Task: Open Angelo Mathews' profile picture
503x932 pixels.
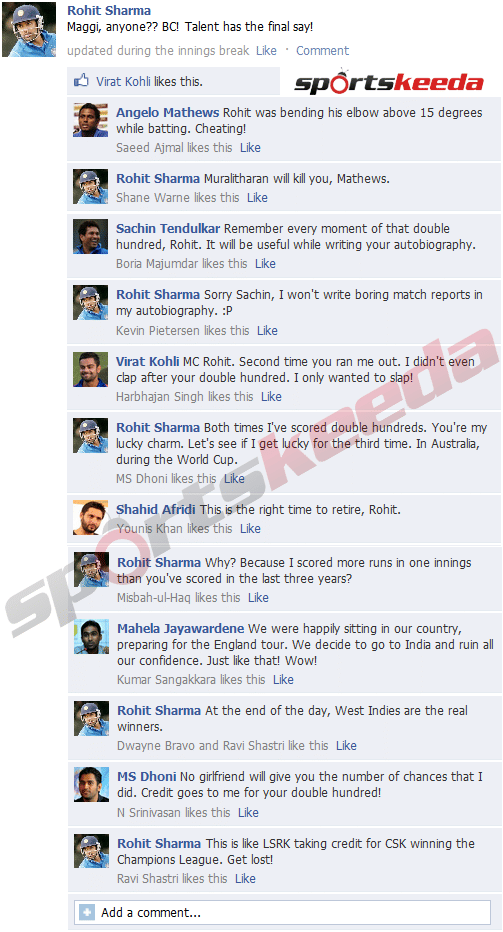Action: [x=90, y=120]
